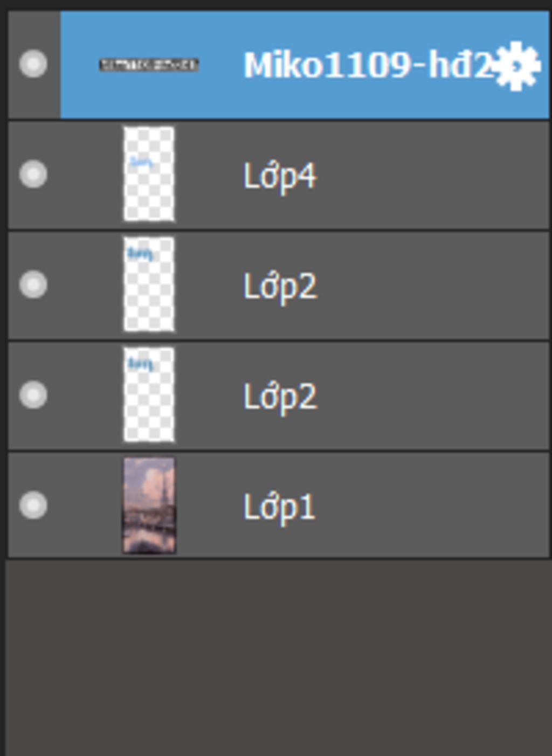This screenshot has height=756, width=552.
Task: Toggle visibility of Lớp2 directly above Lớp1
Action: 33,394
